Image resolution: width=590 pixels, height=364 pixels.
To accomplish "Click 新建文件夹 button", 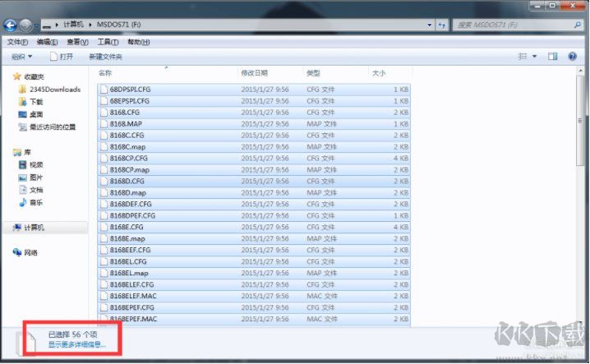I will pos(105,57).
